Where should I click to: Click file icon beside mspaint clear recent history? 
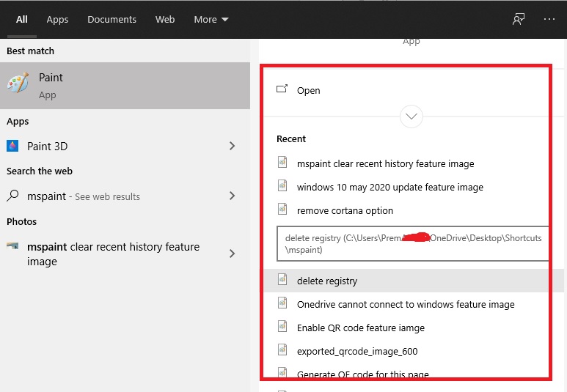click(282, 162)
